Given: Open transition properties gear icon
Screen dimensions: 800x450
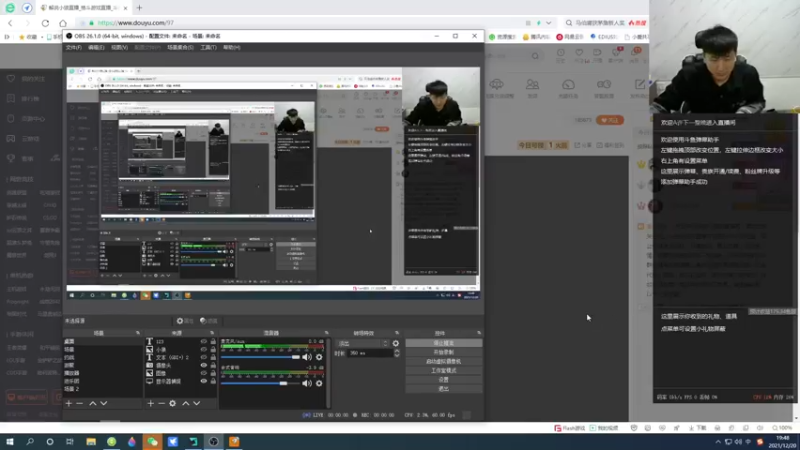Looking at the screenshot, I should click(396, 343).
